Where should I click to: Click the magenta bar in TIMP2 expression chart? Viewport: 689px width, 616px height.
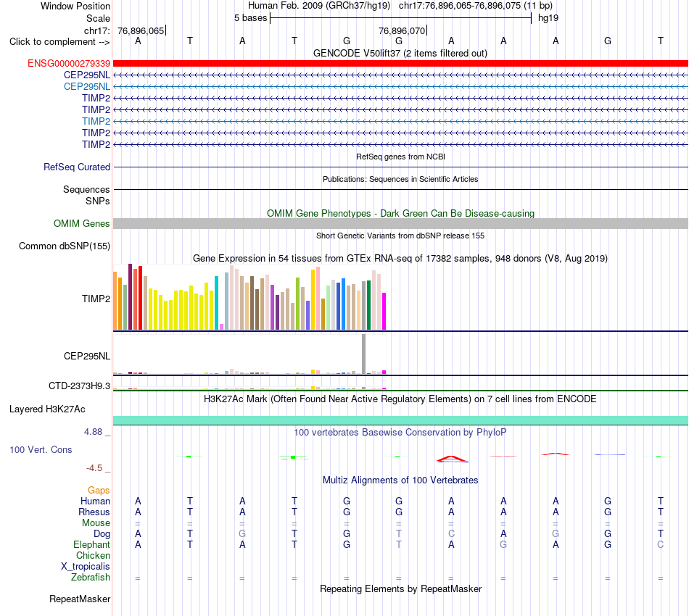pyautogui.click(x=384, y=312)
